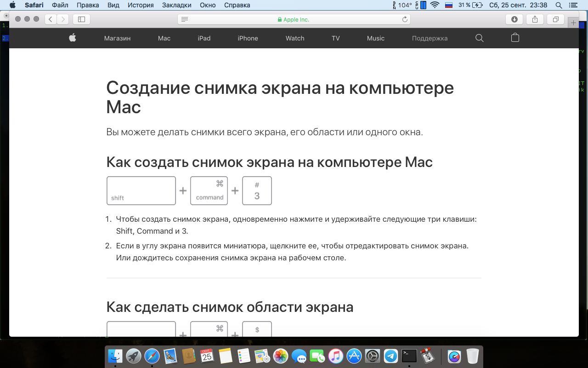This screenshot has width=588, height=368.
Task: Click the shift key image in first section
Action: coord(141,190)
